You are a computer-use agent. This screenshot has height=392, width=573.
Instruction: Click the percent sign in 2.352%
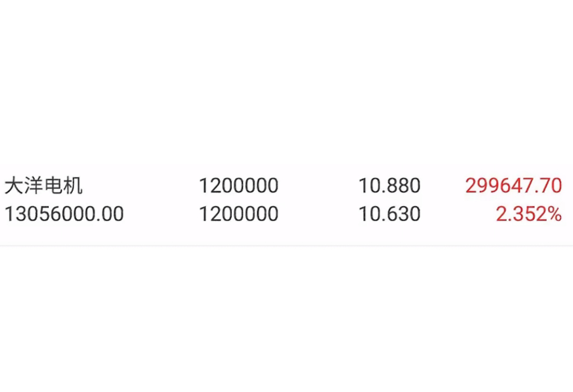(554, 214)
